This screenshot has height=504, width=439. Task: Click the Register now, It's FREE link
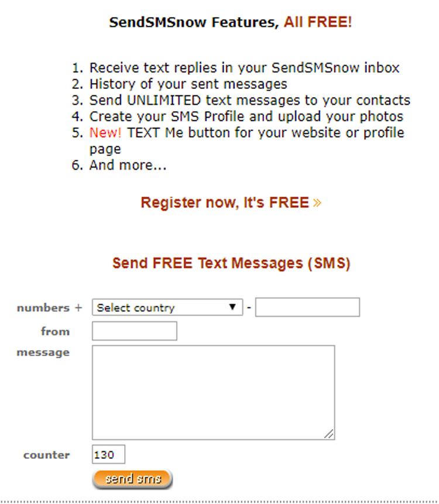pyautogui.click(x=225, y=203)
